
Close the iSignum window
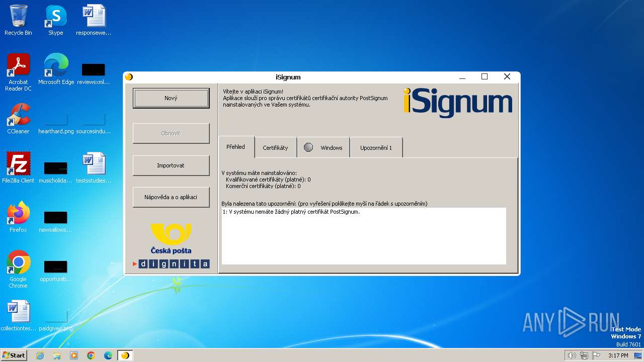coord(507,77)
